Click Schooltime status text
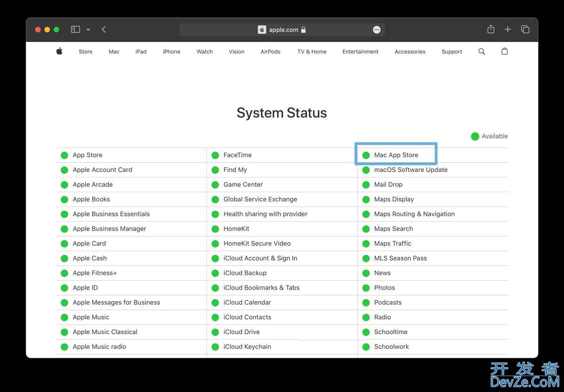The height and width of the screenshot is (392, 564). [391, 331]
